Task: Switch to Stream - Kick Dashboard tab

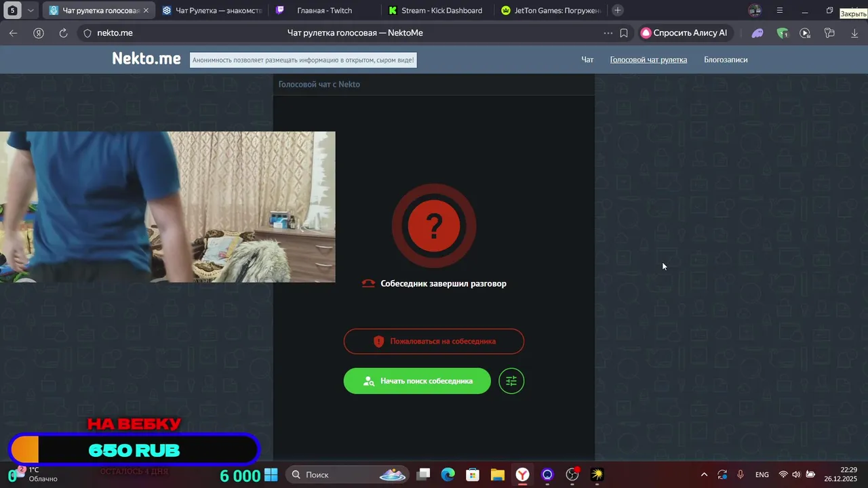Action: (x=435, y=10)
